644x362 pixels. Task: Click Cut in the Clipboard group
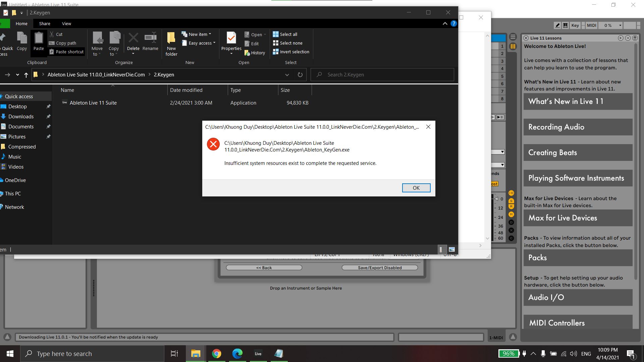(x=56, y=34)
